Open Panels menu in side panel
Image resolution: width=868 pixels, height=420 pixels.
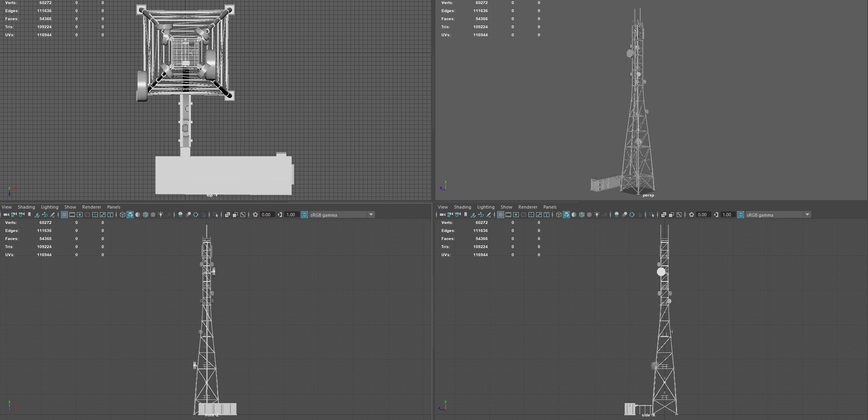click(x=550, y=207)
